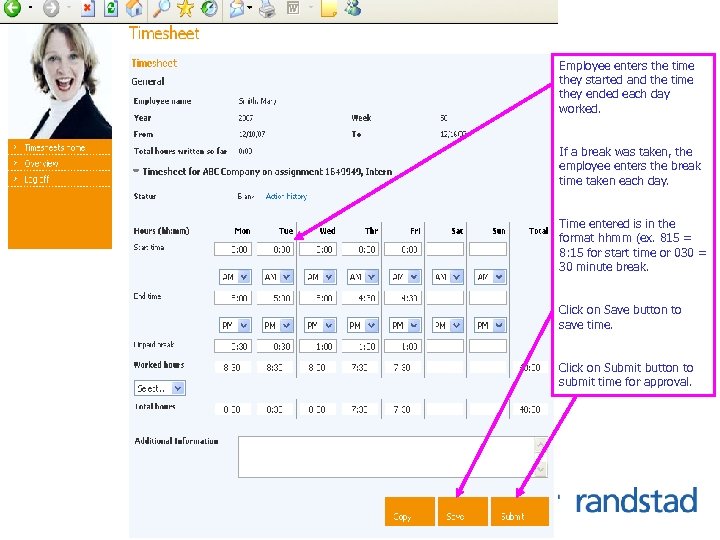Open Saturday end time AM/PM dropdown
The width and height of the screenshot is (720, 540).
[x=447, y=325]
